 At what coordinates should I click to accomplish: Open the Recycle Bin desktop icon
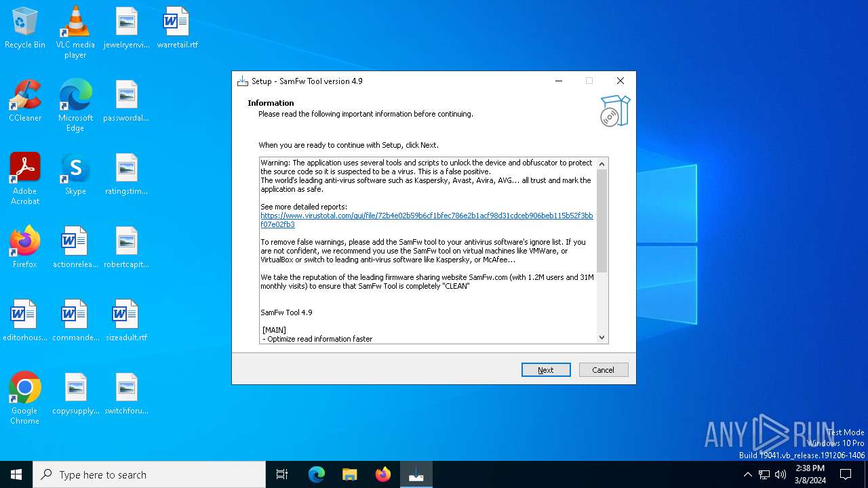[x=25, y=28]
